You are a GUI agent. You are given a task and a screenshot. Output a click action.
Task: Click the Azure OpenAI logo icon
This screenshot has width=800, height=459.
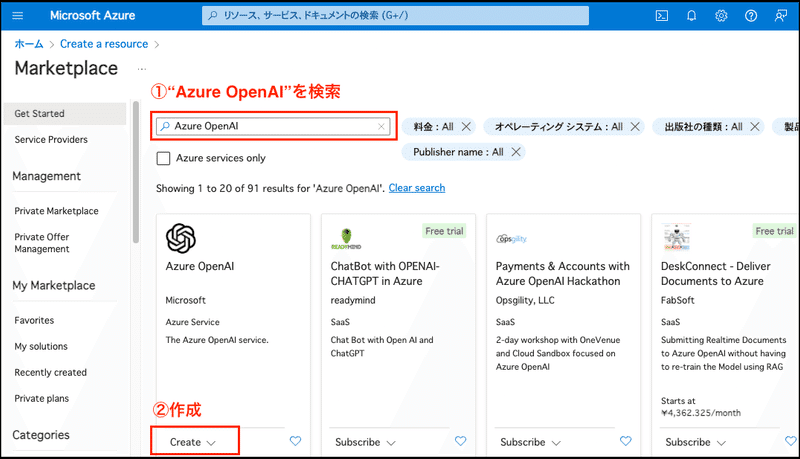pyautogui.click(x=181, y=238)
